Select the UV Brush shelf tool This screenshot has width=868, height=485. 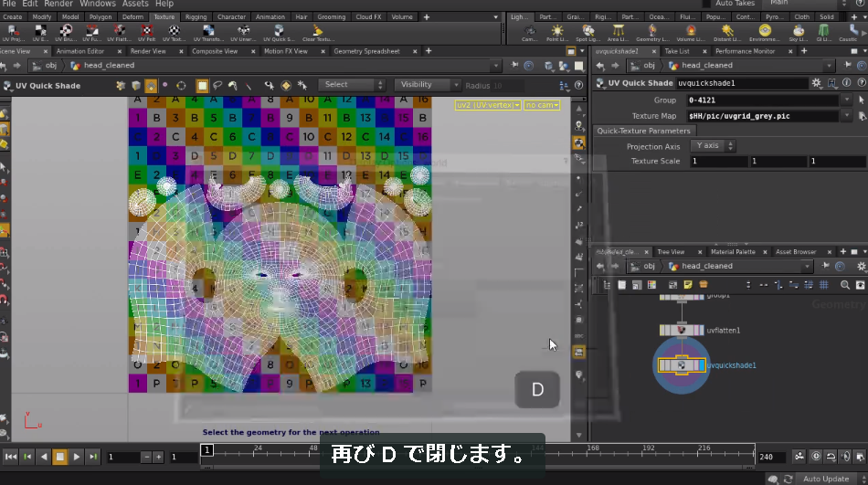pos(66,33)
